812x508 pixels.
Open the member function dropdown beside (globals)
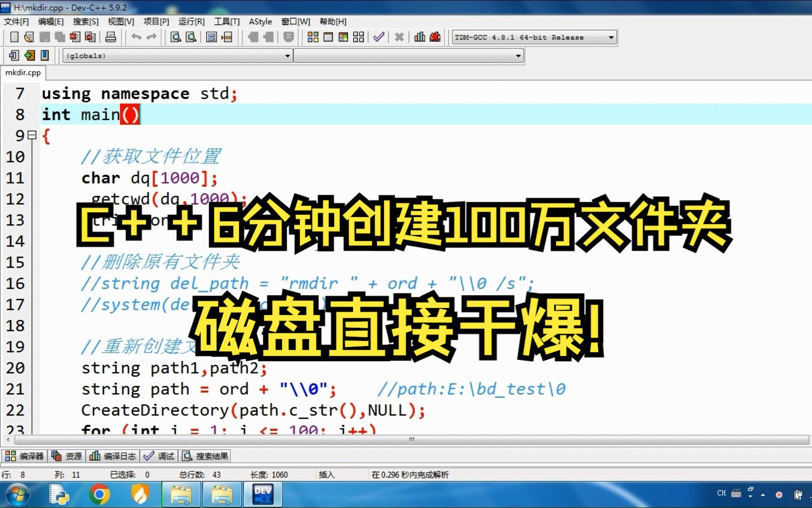click(517, 56)
